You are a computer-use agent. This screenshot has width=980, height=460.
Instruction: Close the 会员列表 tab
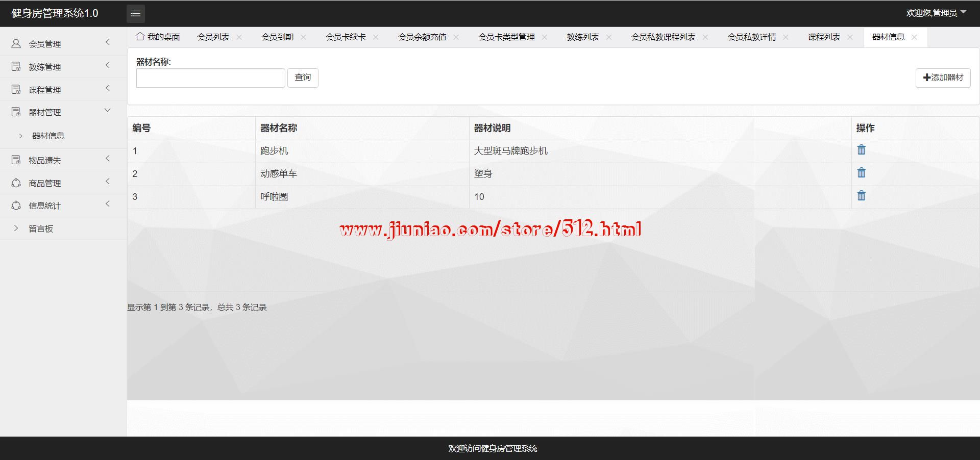coord(239,37)
